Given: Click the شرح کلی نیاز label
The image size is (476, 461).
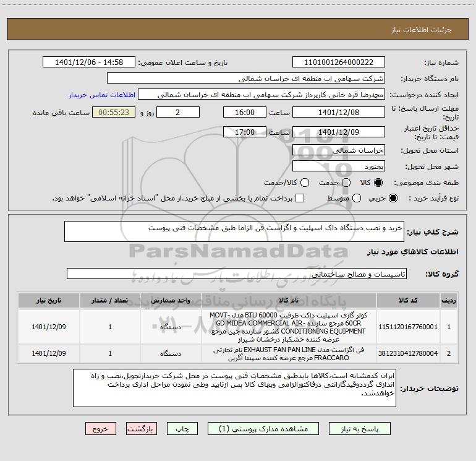Looking at the screenshot, I should 433,232.
